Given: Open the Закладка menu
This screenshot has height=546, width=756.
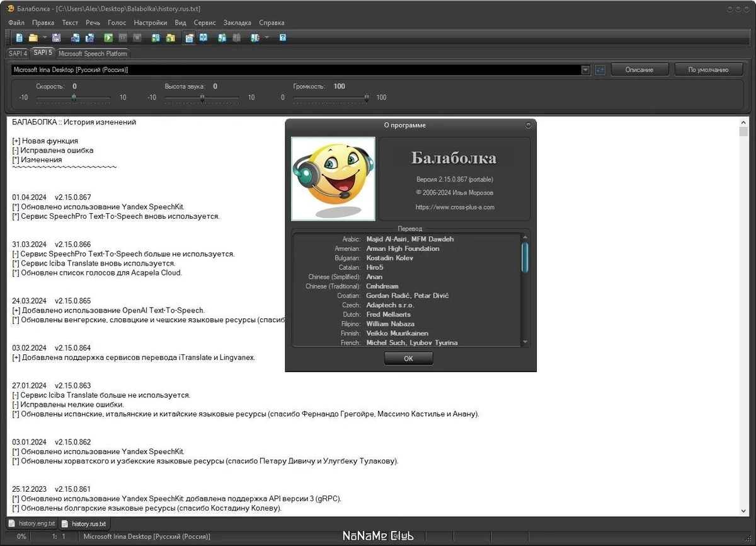Looking at the screenshot, I should (238, 23).
